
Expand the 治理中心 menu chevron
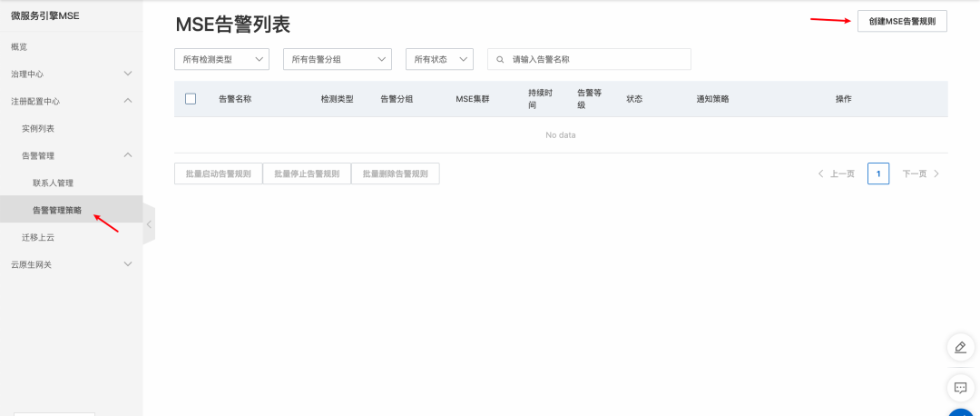pos(128,74)
